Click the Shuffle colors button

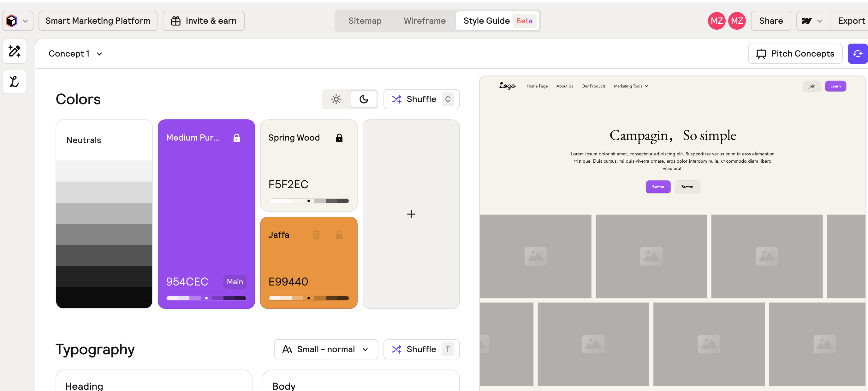click(x=421, y=99)
